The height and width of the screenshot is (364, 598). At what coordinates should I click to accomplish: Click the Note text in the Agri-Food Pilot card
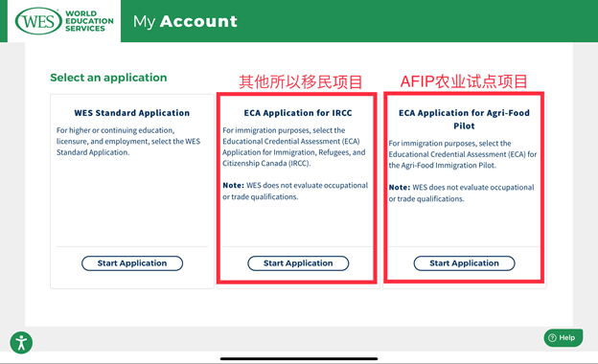click(x=462, y=193)
